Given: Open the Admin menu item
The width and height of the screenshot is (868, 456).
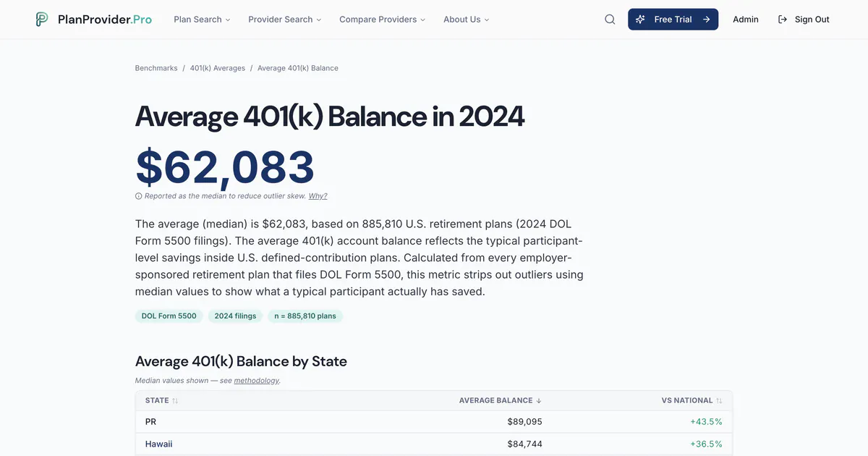Looking at the screenshot, I should [746, 20].
